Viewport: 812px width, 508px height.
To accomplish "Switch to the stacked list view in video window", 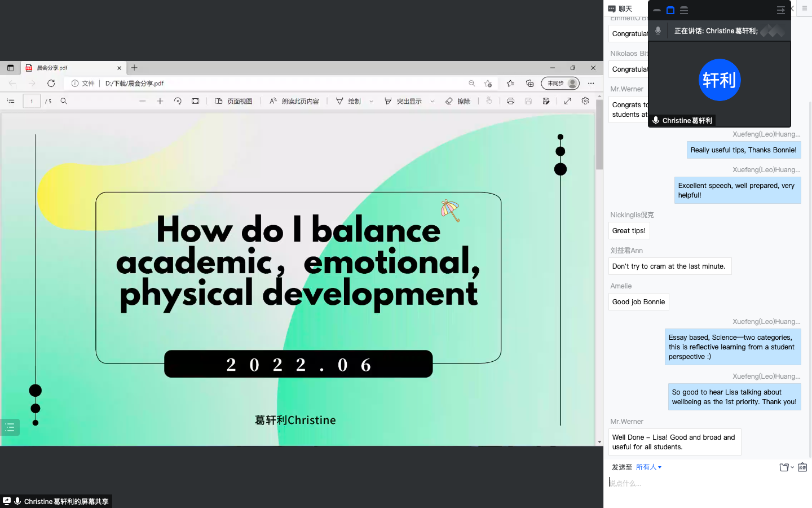I will coord(684,10).
